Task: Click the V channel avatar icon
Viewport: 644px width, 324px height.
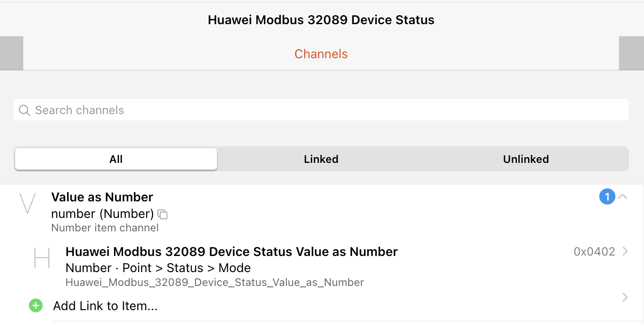Action: point(28,204)
